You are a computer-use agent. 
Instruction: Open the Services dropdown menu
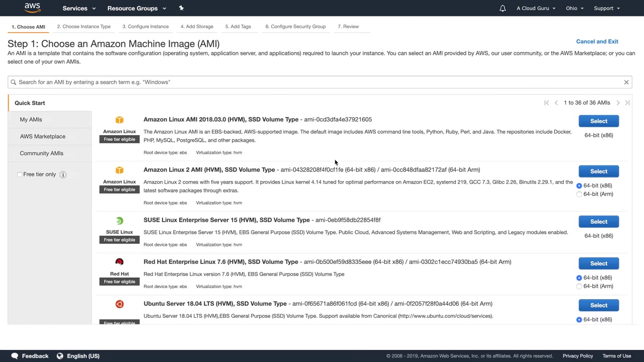(x=78, y=8)
